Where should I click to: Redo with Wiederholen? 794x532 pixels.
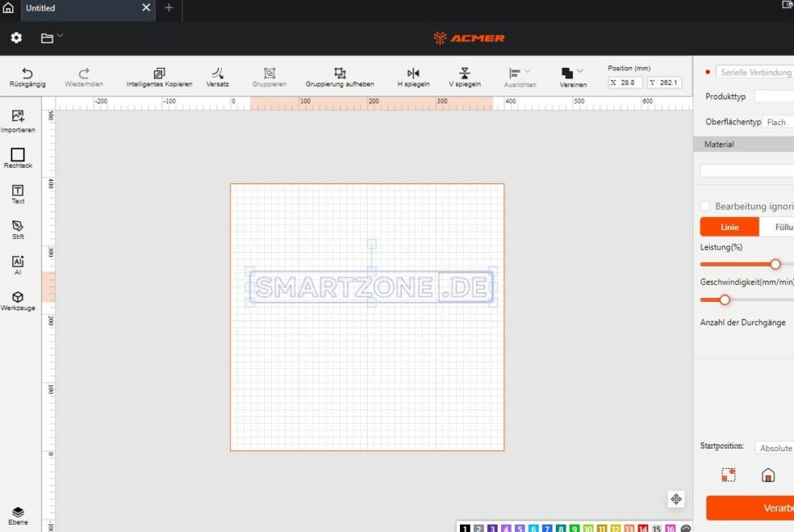pyautogui.click(x=84, y=78)
